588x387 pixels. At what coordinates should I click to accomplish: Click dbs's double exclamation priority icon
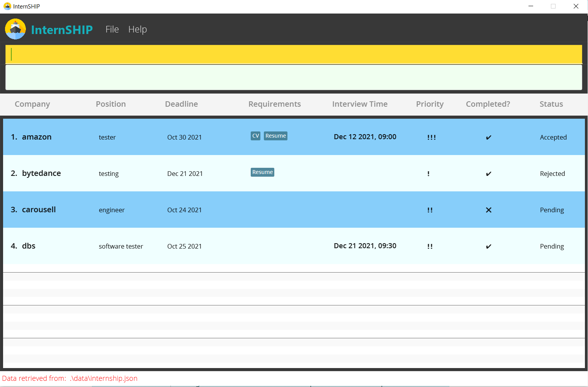point(430,246)
